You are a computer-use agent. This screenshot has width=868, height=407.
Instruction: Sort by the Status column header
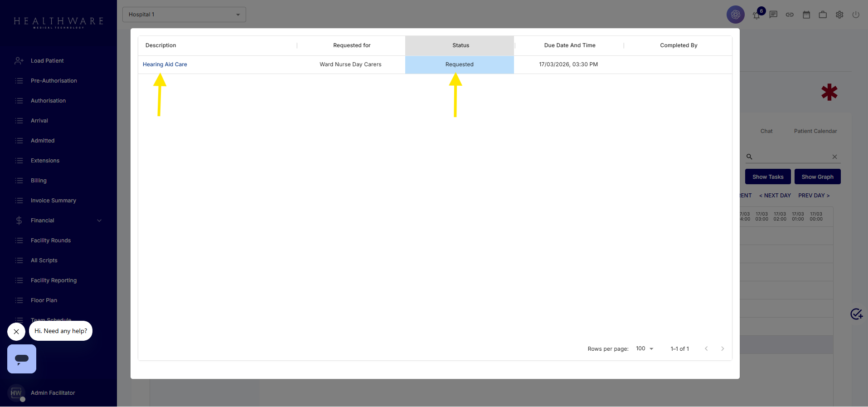[x=460, y=45]
